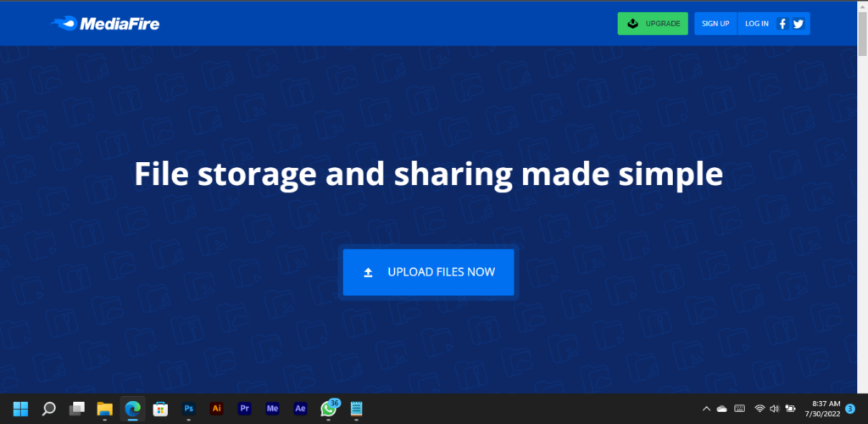Switch to the Microsoft Edge taskbar icon
The width and height of the screenshot is (868, 424).
tap(132, 409)
